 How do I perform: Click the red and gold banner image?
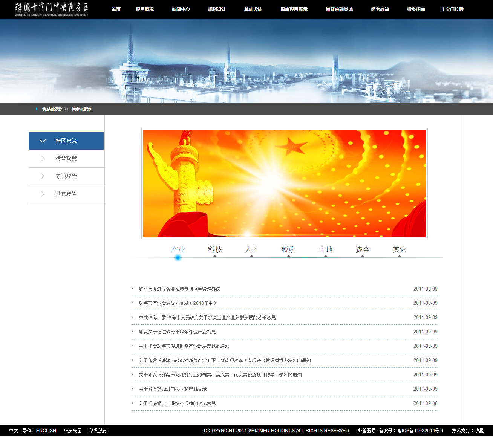click(x=285, y=183)
